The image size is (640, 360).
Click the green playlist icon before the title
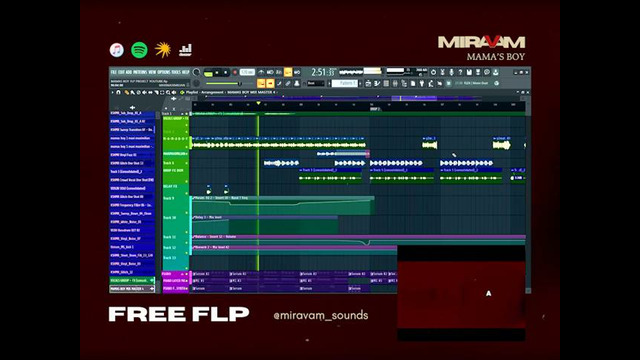coord(182,92)
